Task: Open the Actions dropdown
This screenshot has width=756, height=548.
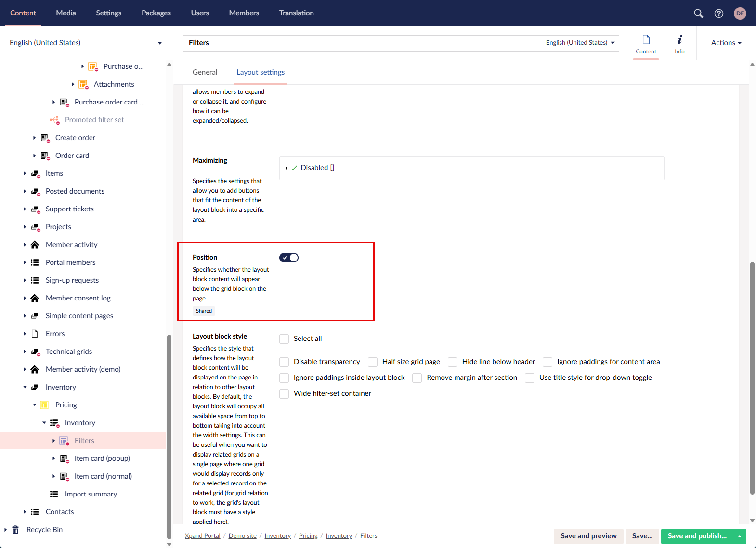Action: pos(726,43)
